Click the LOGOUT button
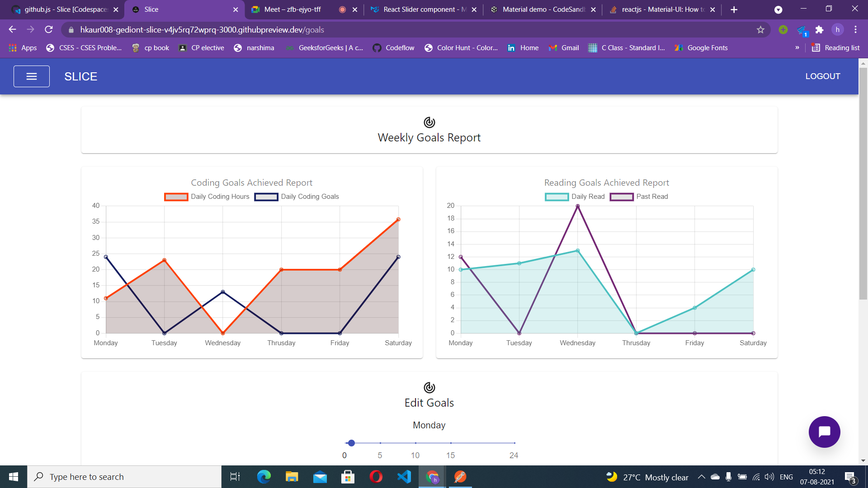The image size is (868, 488). tap(822, 76)
